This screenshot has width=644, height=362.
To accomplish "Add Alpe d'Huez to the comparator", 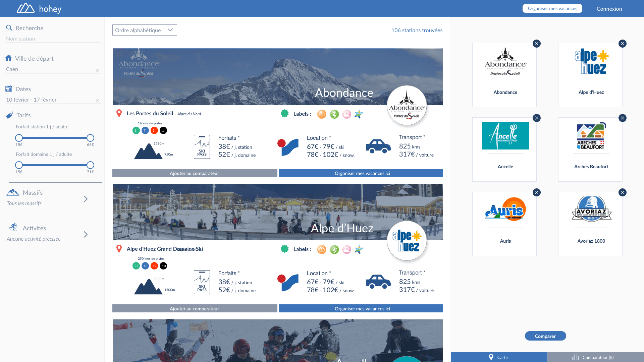I will [195, 308].
